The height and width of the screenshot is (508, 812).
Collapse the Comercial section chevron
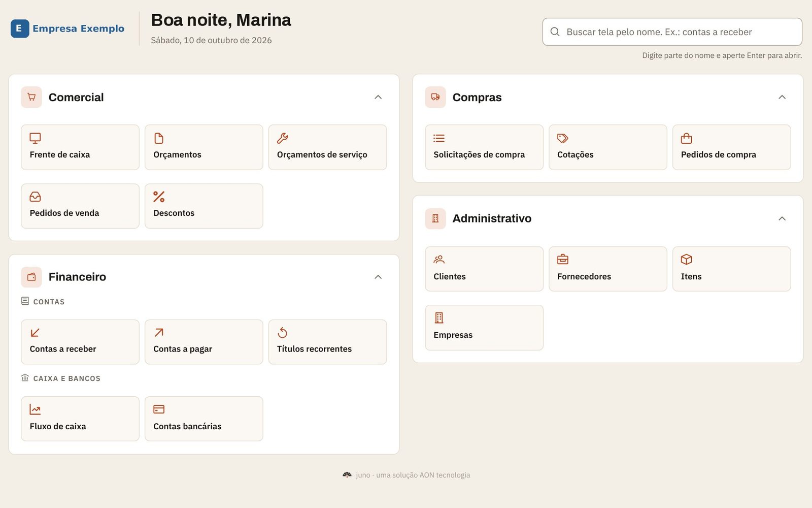point(378,97)
